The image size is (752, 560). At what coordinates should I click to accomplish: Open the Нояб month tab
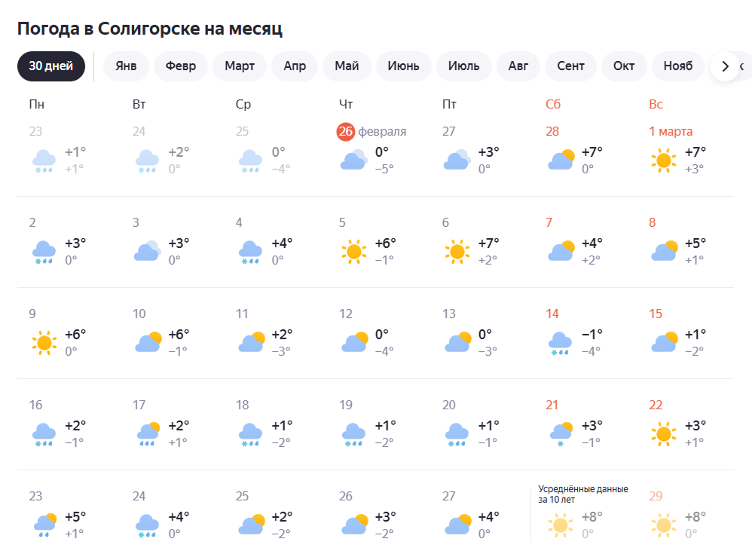[677, 66]
